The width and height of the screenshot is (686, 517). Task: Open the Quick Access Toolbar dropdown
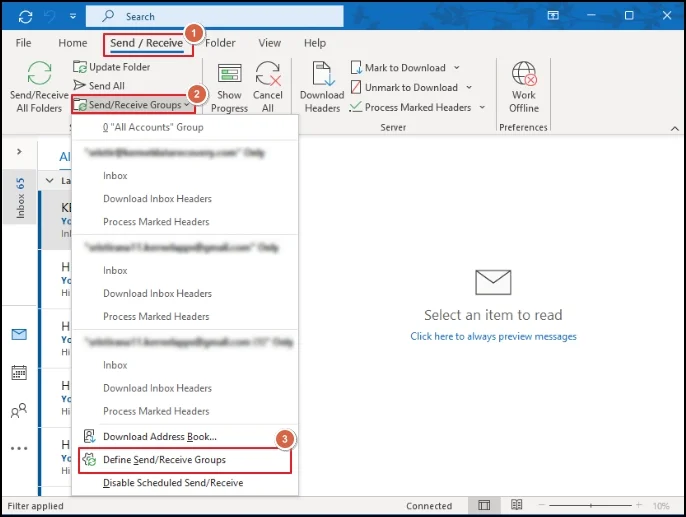pos(73,17)
